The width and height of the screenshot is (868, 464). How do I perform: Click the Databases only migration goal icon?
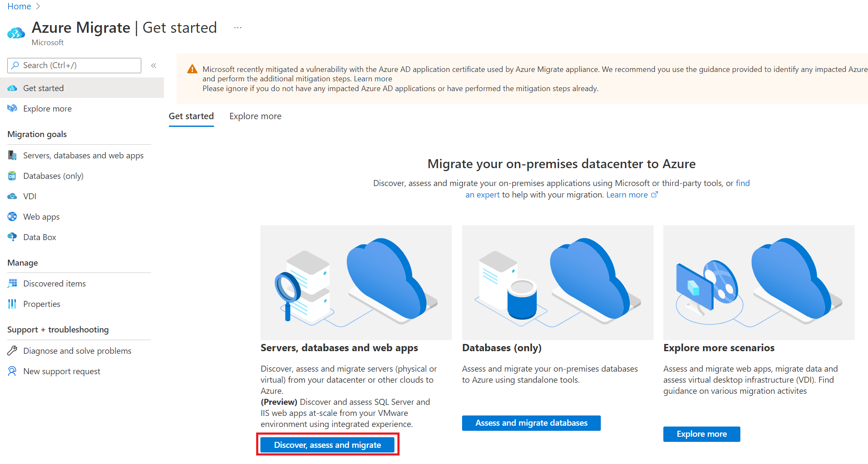13,176
